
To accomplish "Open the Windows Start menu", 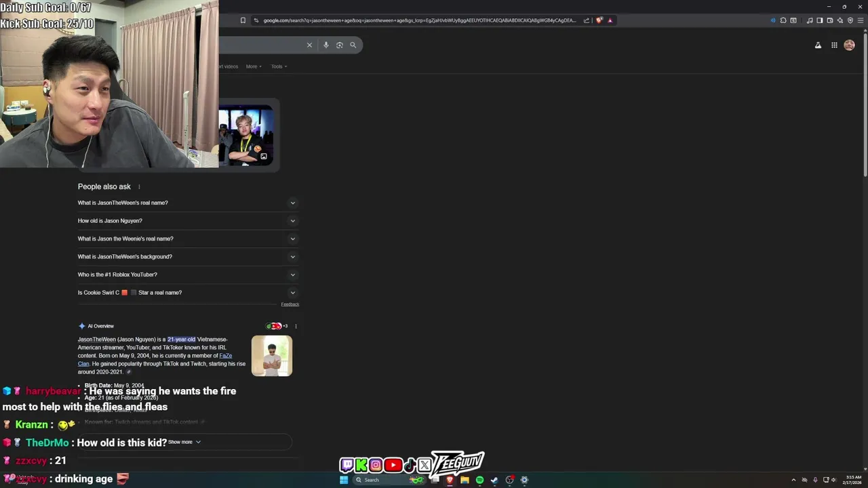I will click(344, 480).
